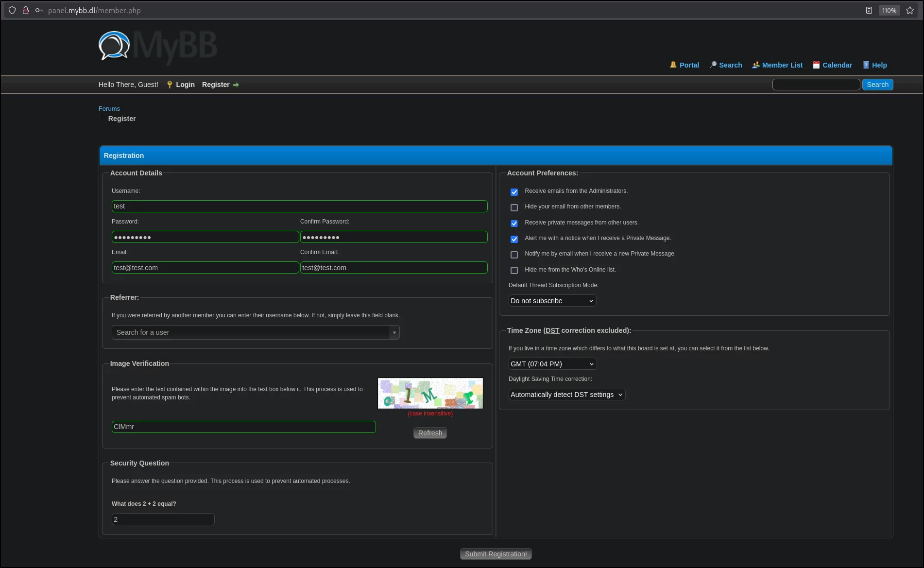
Task: Click the image verification text box
Action: point(243,427)
